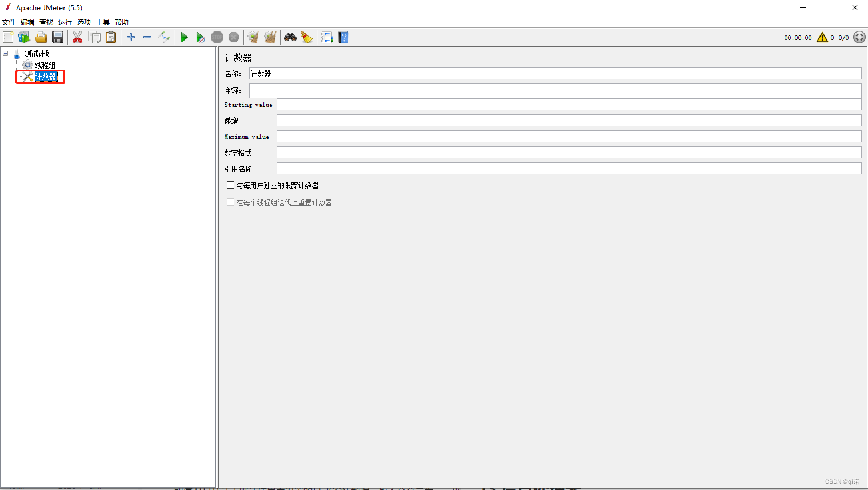Click the 注释 input field
The width and height of the screenshot is (868, 490).
pos(555,91)
